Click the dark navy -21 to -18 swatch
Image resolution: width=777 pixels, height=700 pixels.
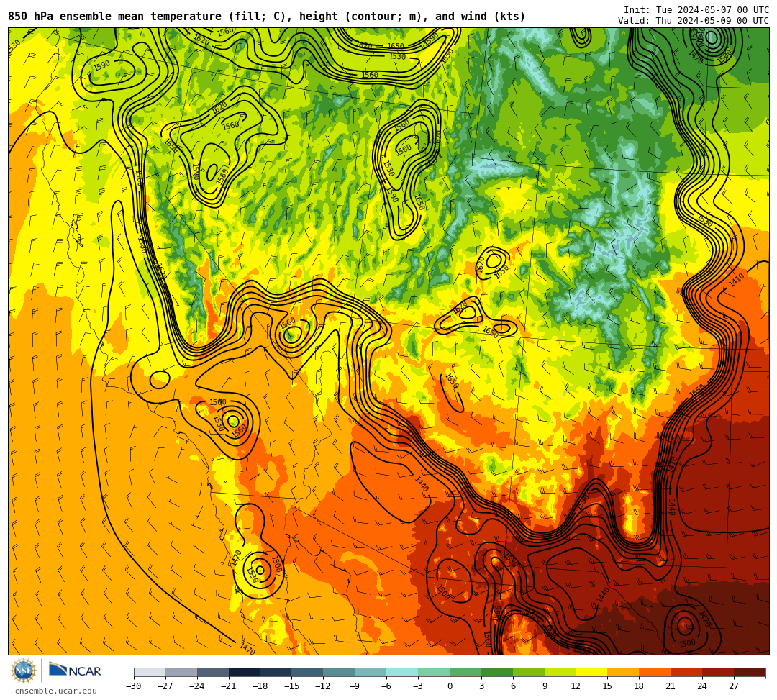coord(245,672)
